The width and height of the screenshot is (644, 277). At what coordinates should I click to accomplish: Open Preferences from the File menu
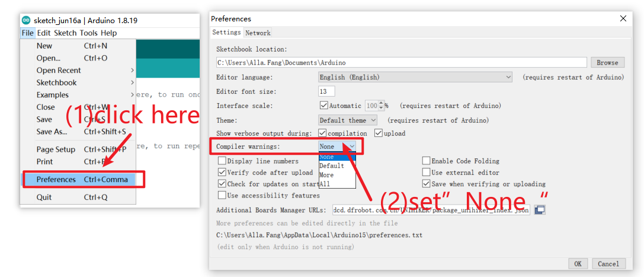79,180
